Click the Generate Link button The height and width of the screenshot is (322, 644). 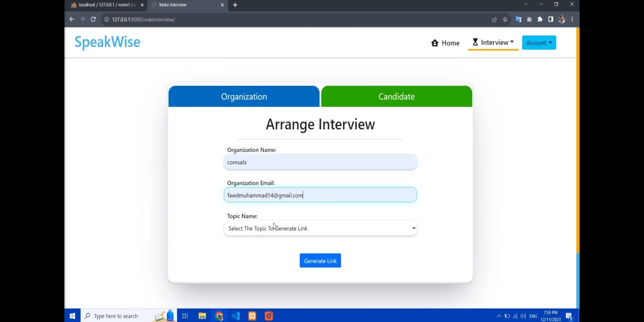(x=320, y=260)
